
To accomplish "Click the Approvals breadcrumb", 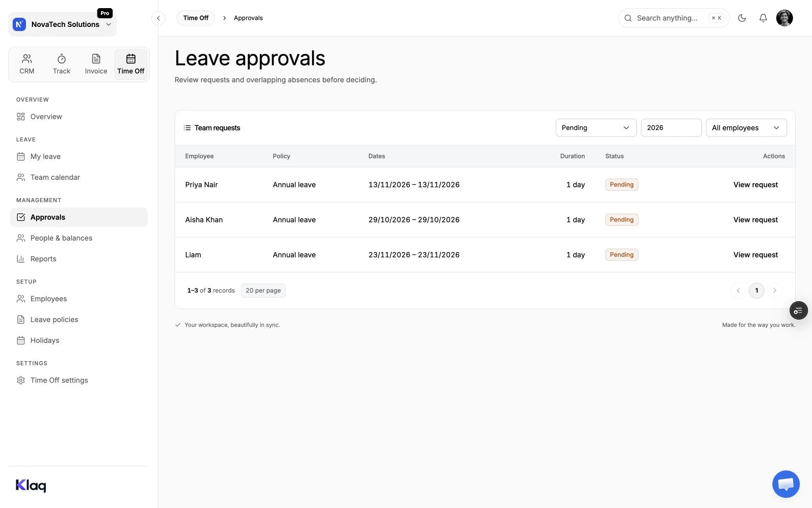I will point(248,18).
